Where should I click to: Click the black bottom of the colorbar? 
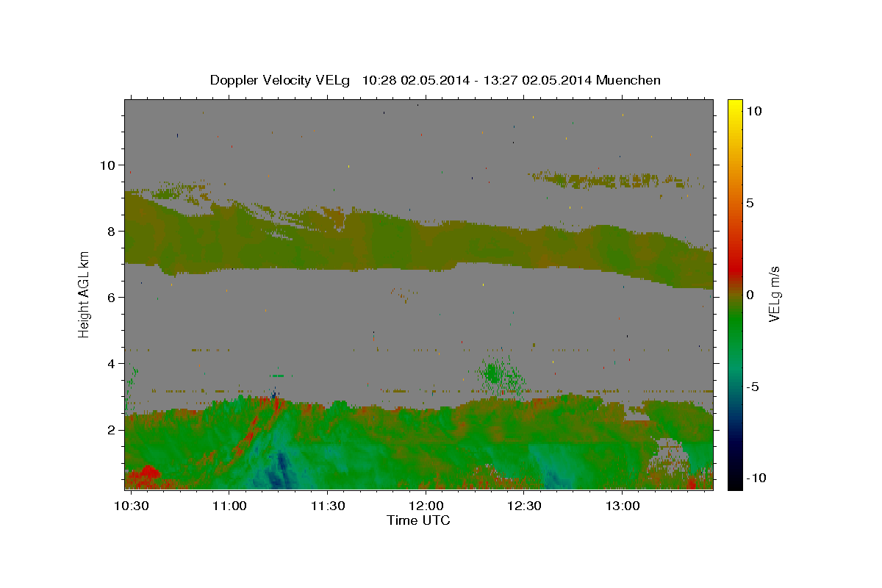pyautogui.click(x=735, y=483)
